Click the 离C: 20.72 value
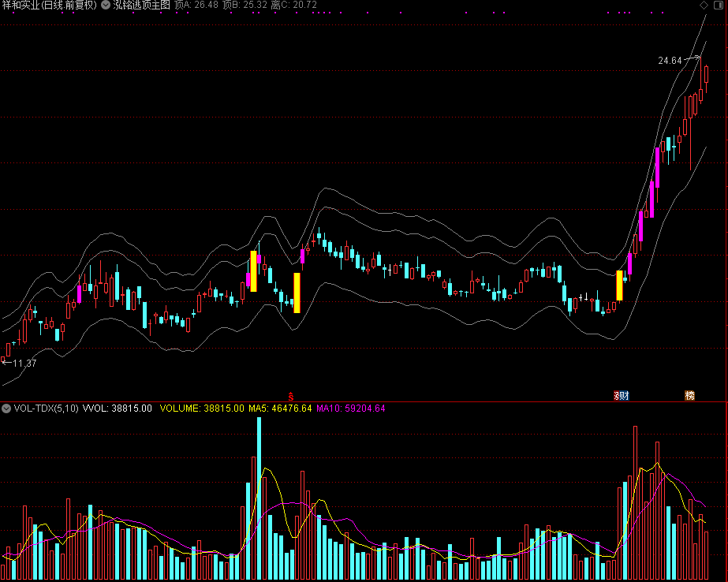The image size is (728, 582). 294,5
